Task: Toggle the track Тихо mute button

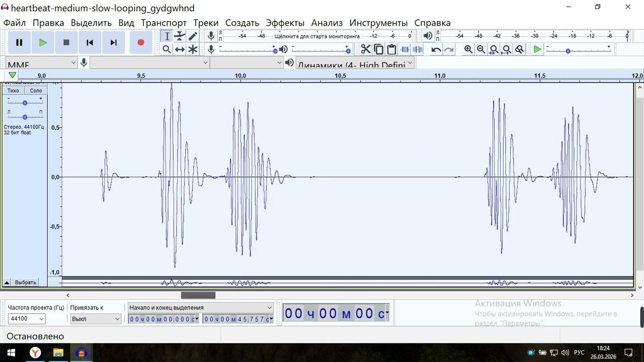Action: tap(13, 90)
